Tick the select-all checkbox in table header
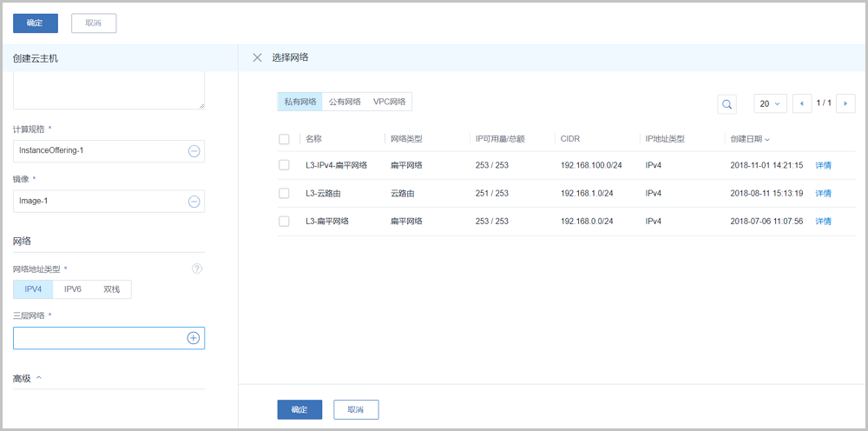This screenshot has height=431, width=868. coord(284,139)
